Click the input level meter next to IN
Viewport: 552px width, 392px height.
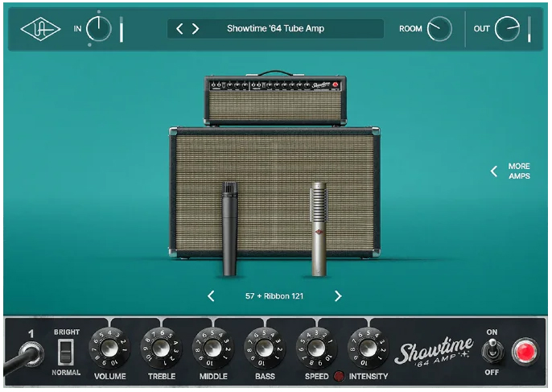122,29
